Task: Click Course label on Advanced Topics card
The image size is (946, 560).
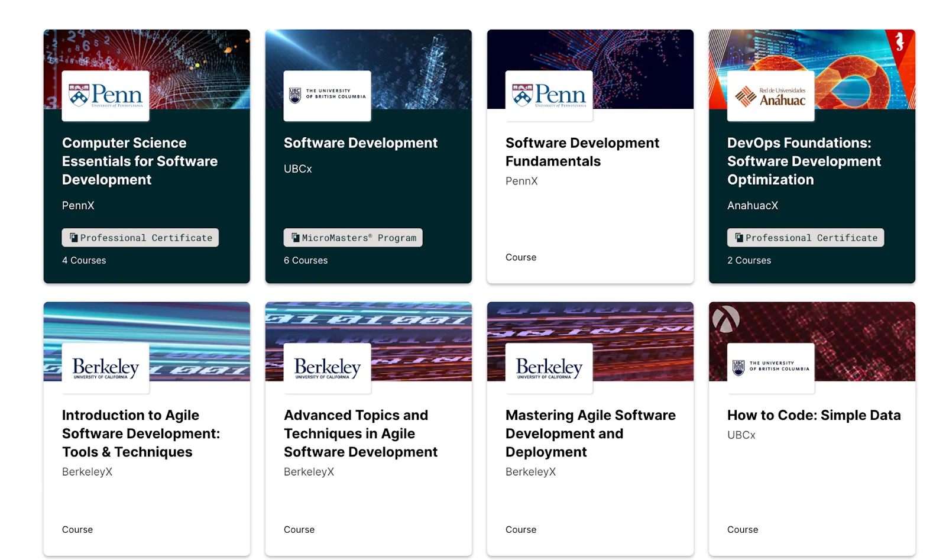Action: [299, 530]
